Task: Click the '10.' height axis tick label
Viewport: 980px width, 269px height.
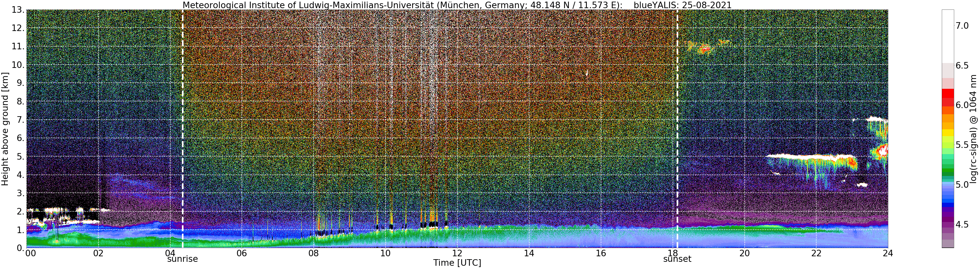Action: [x=18, y=65]
